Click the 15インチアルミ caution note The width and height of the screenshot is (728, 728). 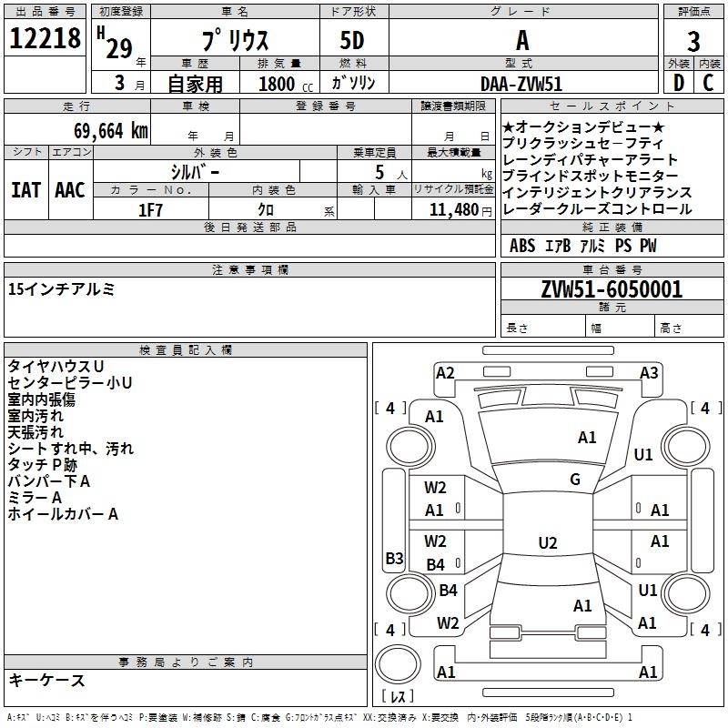tap(62, 289)
